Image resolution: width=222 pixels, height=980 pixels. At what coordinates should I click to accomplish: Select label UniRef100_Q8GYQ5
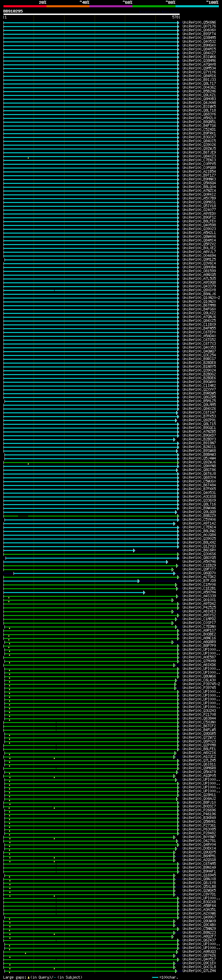(199, 558)
